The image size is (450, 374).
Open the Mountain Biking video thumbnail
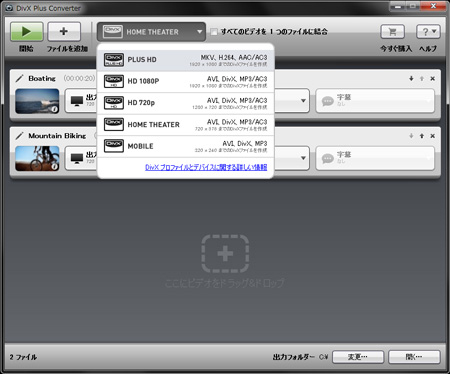tap(37, 158)
